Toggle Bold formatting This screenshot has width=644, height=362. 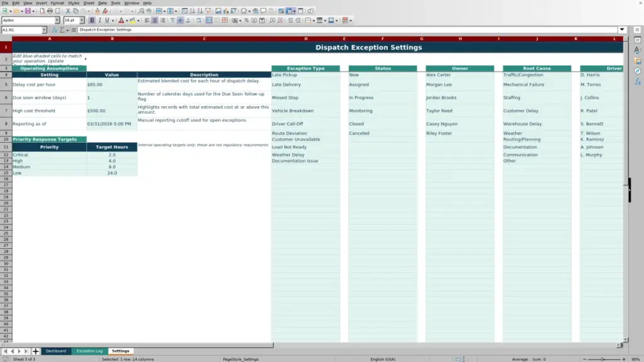coord(92,20)
